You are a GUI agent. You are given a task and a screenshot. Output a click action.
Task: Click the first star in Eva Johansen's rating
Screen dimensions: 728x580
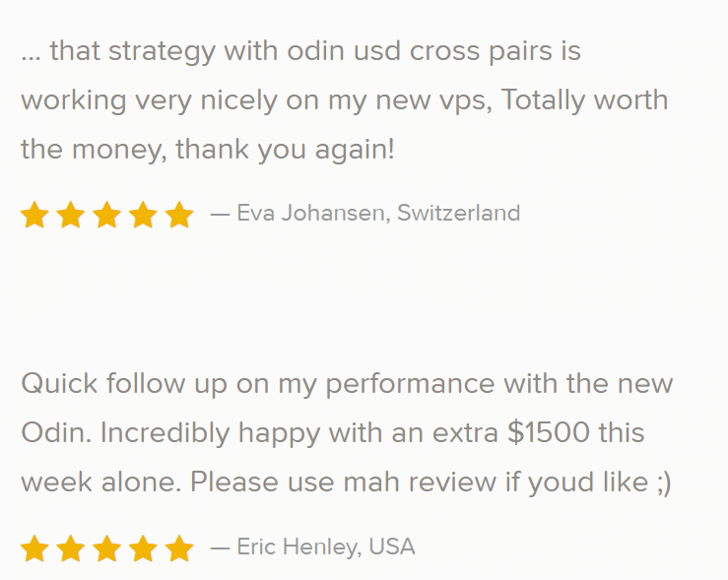tap(34, 215)
